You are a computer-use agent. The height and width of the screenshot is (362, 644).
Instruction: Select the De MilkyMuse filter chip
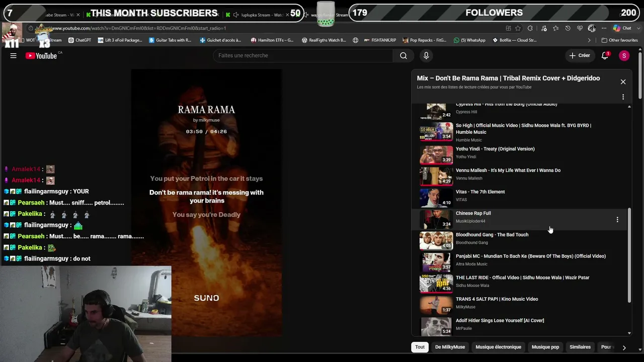coord(450,347)
